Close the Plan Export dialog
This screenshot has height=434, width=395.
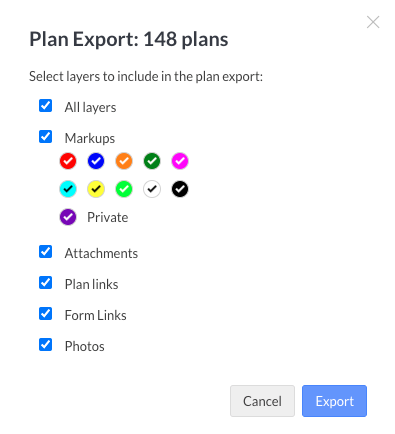(373, 22)
